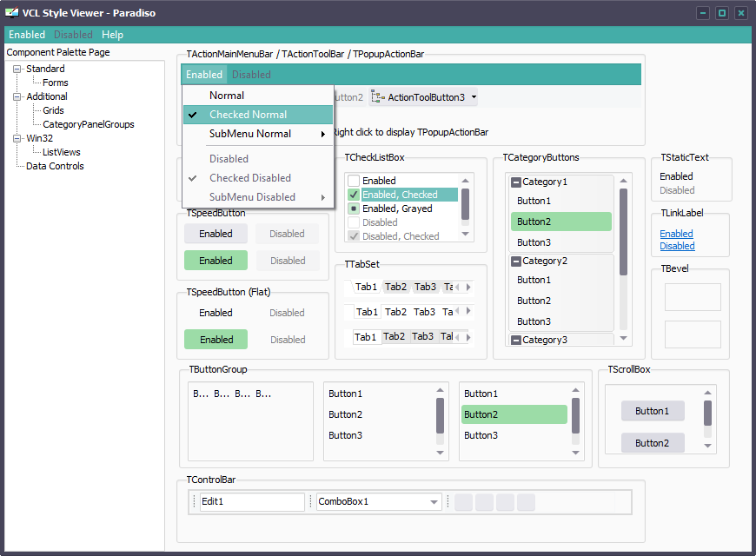
Task: Click the middle TButtonGroup scroll down arrow
Action: [x=440, y=453]
